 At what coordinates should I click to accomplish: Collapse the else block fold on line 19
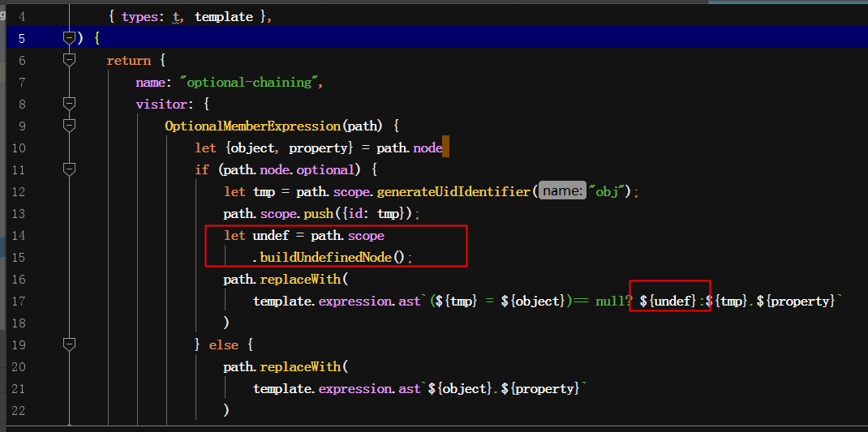click(69, 344)
